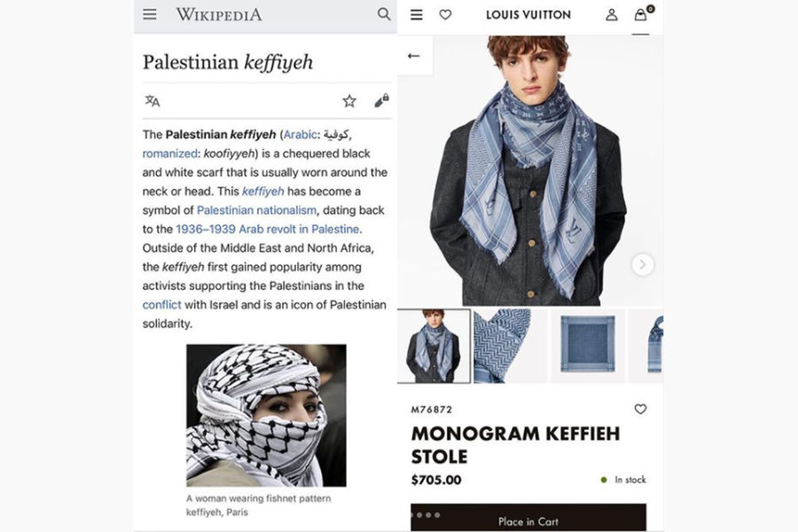Open the 1936–1939 Arab revolt in Palestine link
The image size is (798, 532).
point(268,229)
